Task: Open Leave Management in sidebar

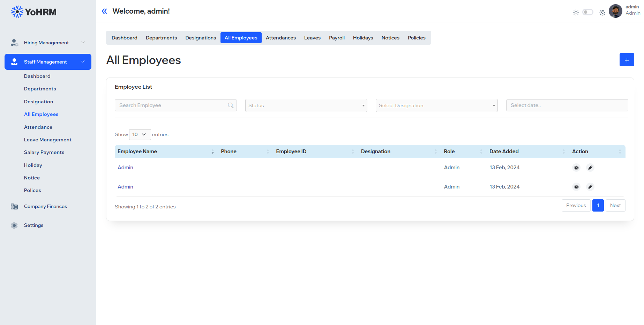Action: click(48, 140)
